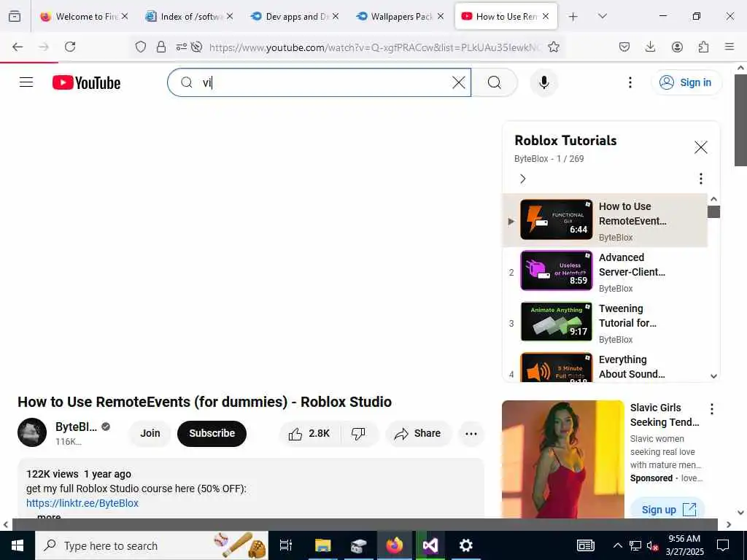This screenshot has height=560, width=747.
Task: Play How to Use RemoteEvents thumbnail
Action: pos(556,219)
